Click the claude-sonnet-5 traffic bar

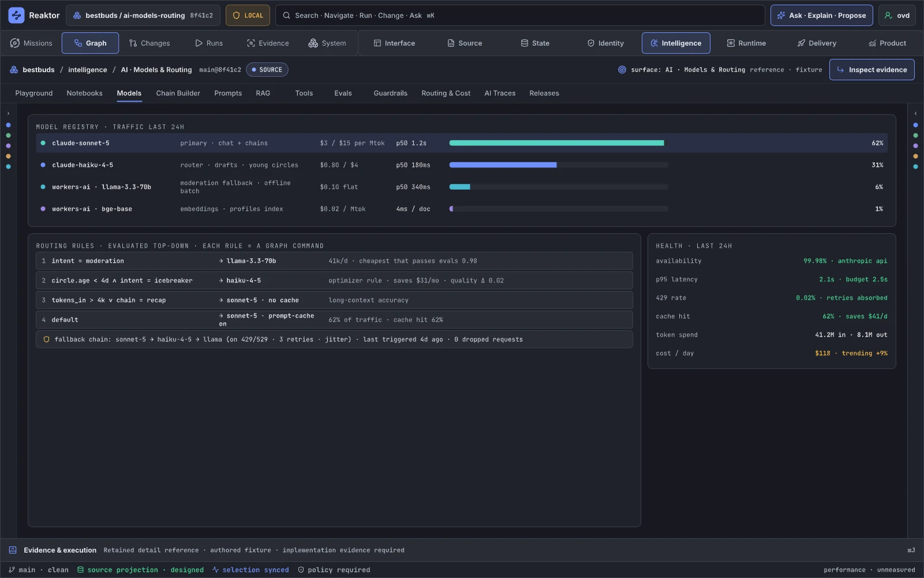pyautogui.click(x=559, y=143)
